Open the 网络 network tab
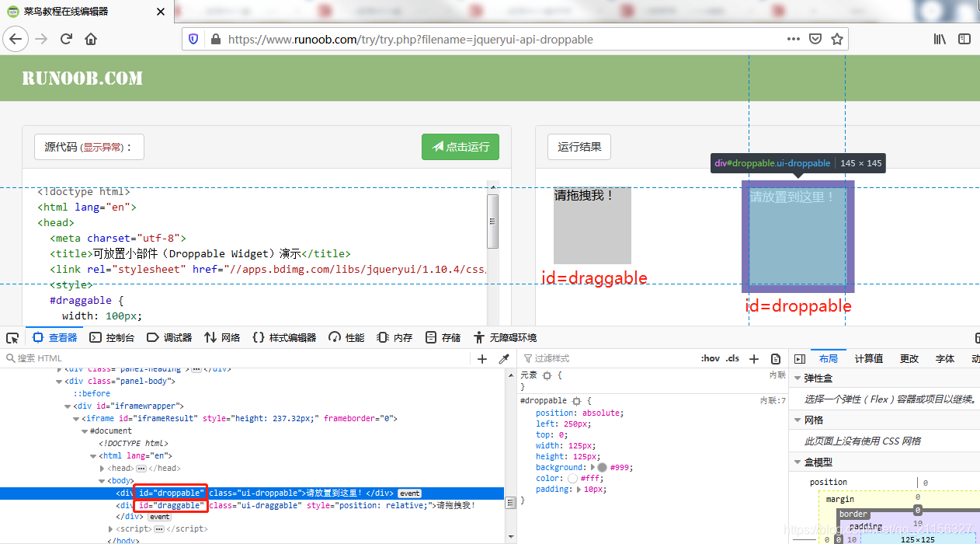Screen dimensions: 980x544 [222, 337]
